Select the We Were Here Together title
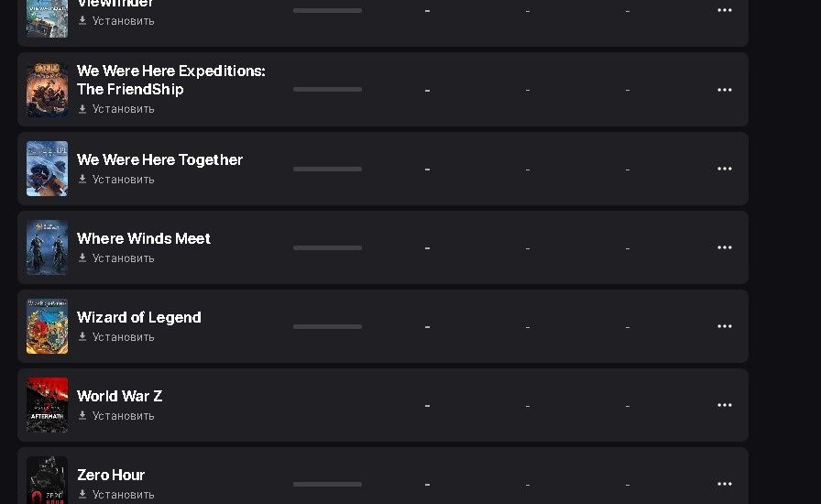Screen dimensions: 821x504 [159, 159]
